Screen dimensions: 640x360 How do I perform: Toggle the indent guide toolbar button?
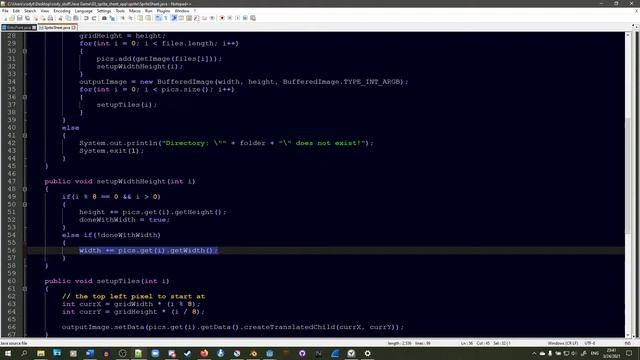pyautogui.click(x=174, y=18)
